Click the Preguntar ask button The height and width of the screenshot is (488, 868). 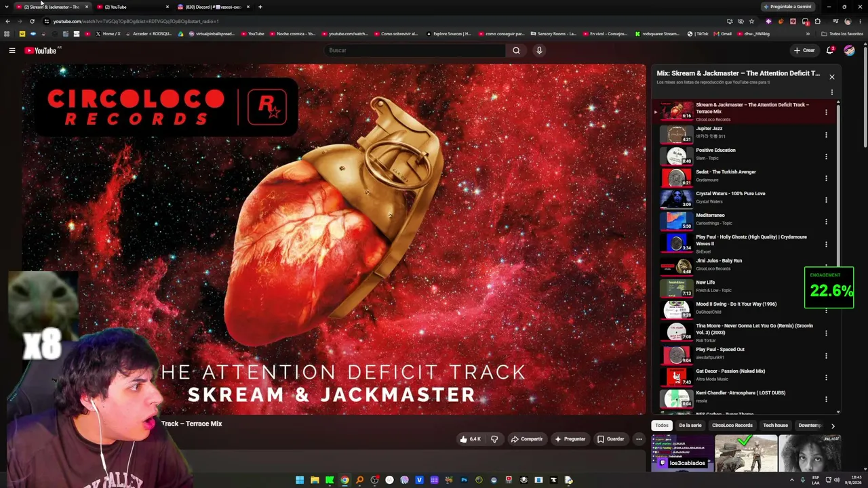coord(570,439)
